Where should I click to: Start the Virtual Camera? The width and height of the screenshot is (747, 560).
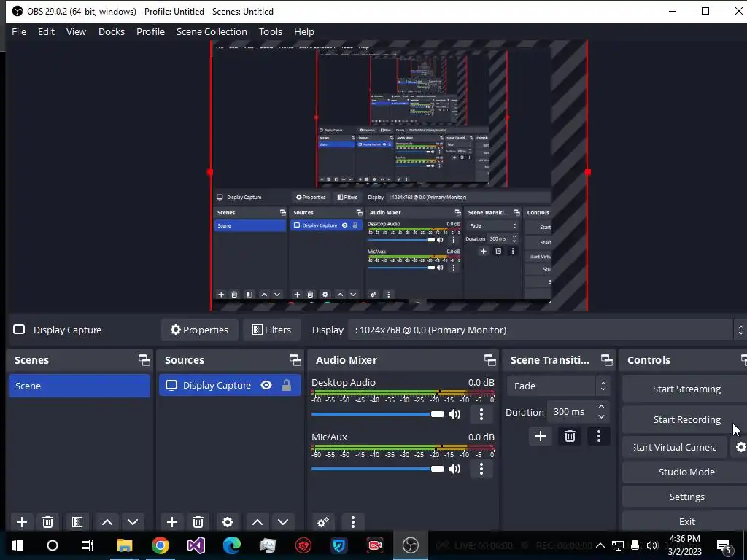tap(674, 447)
